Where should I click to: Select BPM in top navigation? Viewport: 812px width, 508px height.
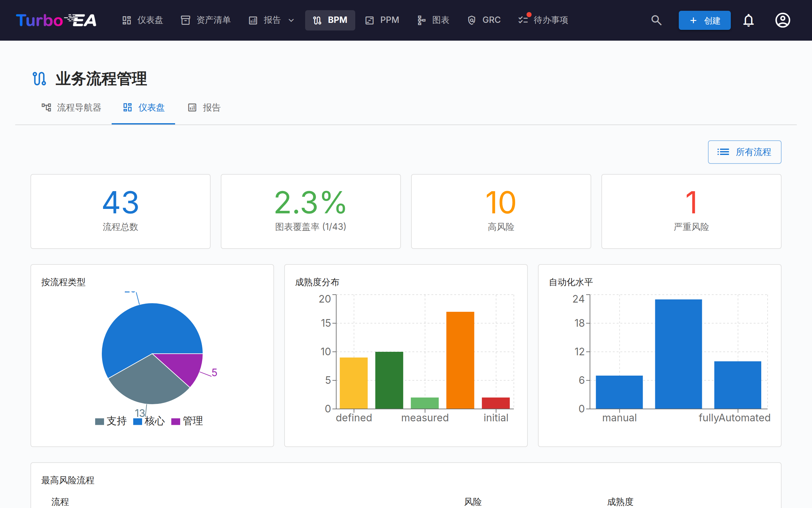click(x=330, y=20)
